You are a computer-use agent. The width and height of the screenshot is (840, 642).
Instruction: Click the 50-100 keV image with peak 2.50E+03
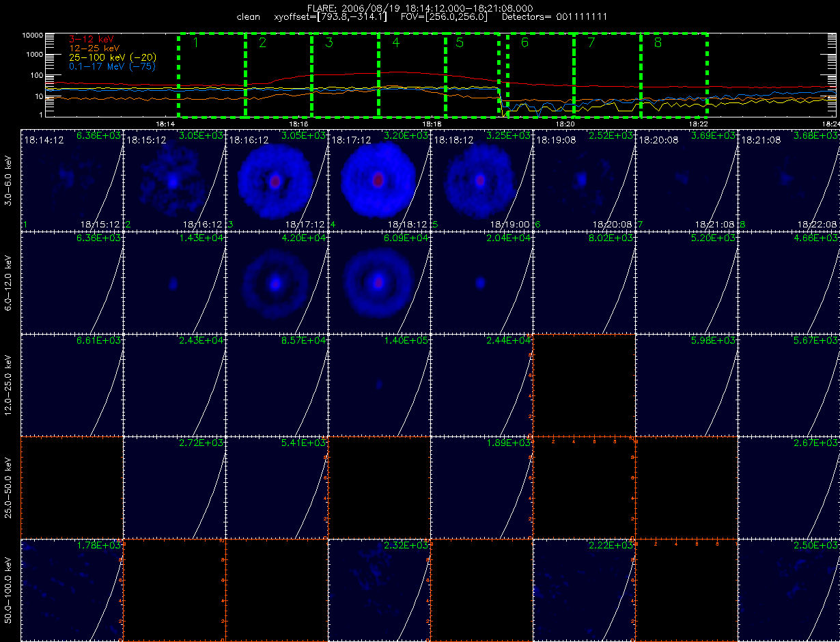(x=789, y=589)
